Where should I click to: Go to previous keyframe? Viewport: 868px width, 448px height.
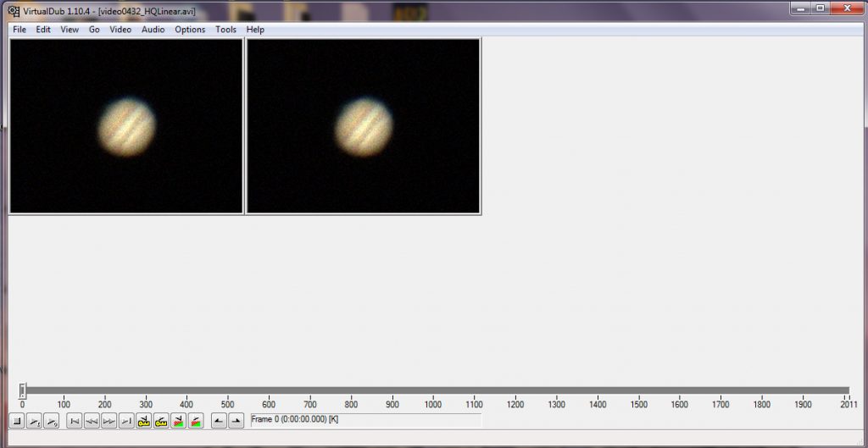tap(144, 422)
